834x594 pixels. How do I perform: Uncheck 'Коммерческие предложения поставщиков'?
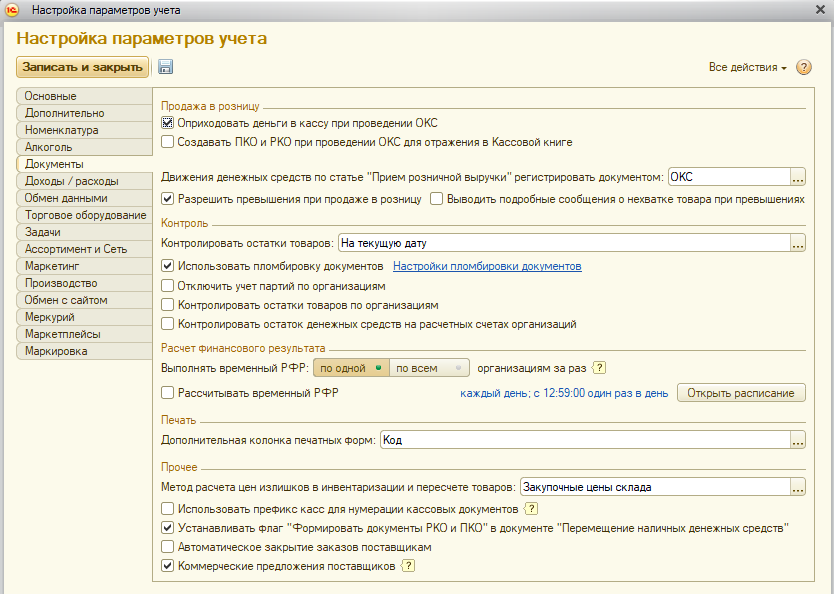click(168, 566)
